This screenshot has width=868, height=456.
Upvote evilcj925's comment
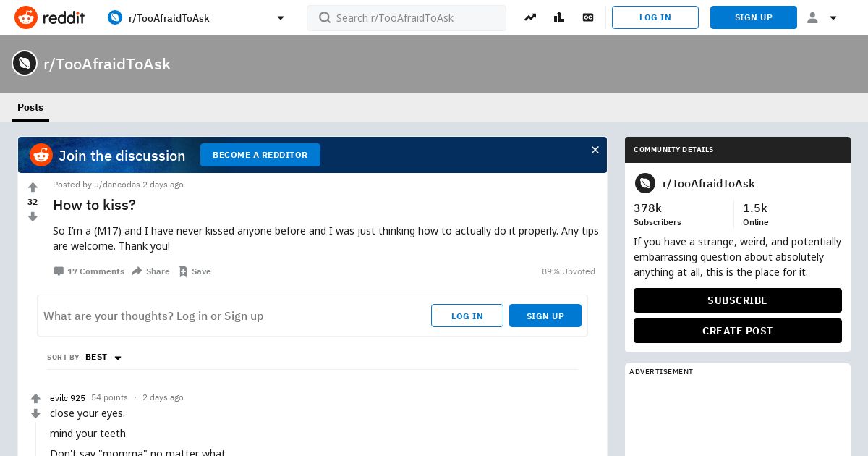pos(35,399)
